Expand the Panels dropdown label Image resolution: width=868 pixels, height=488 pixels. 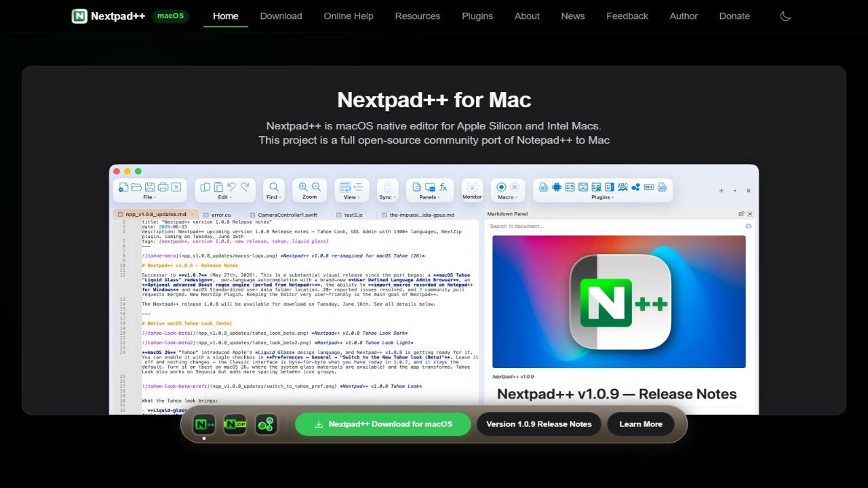click(x=429, y=197)
